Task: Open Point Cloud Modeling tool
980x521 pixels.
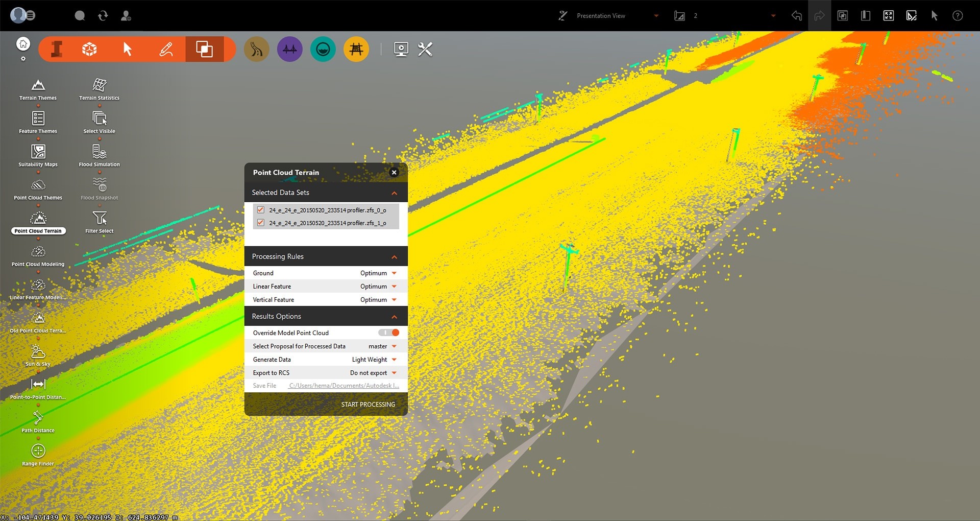Action: pos(38,255)
